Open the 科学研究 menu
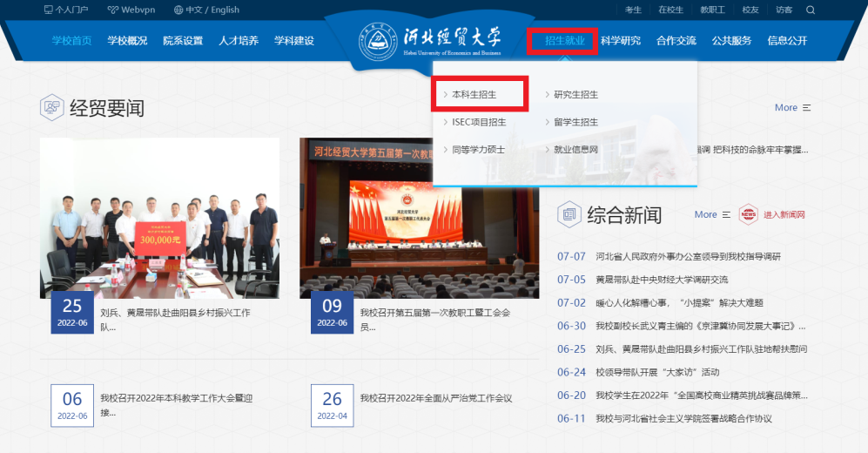This screenshot has height=453, width=868. click(x=621, y=40)
